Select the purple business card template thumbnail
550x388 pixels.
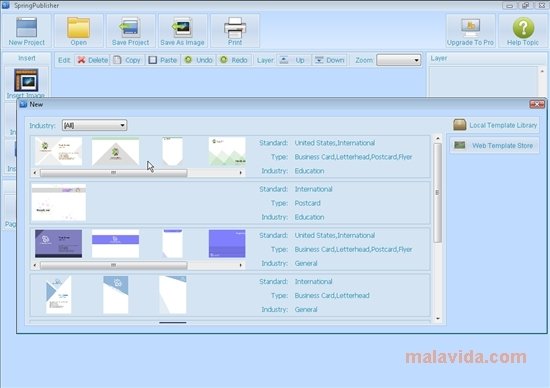[59, 243]
